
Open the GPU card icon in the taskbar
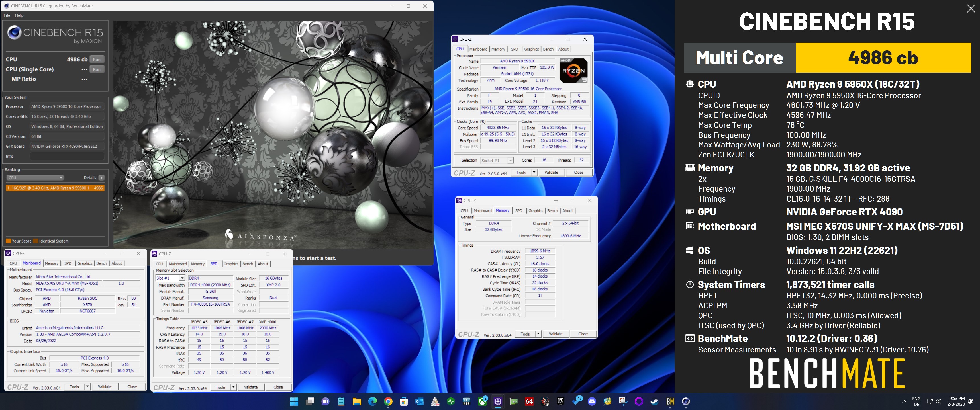pos(514,401)
